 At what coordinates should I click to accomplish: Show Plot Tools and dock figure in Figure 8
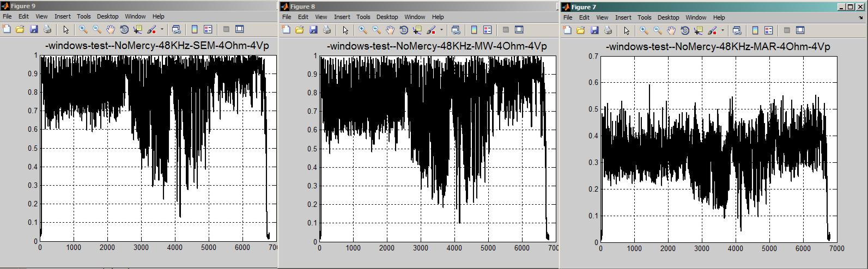[x=519, y=30]
